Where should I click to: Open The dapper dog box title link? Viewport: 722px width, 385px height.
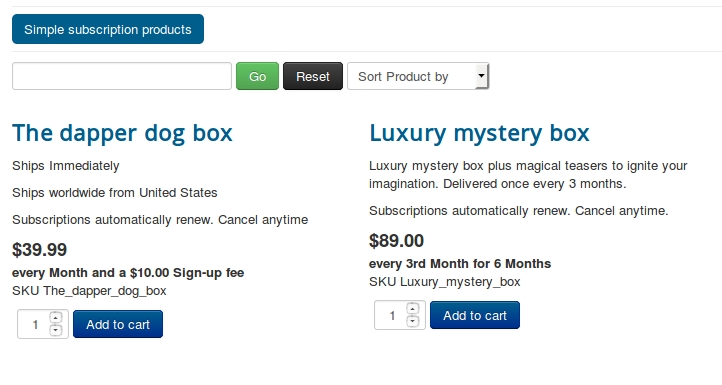pos(122,133)
